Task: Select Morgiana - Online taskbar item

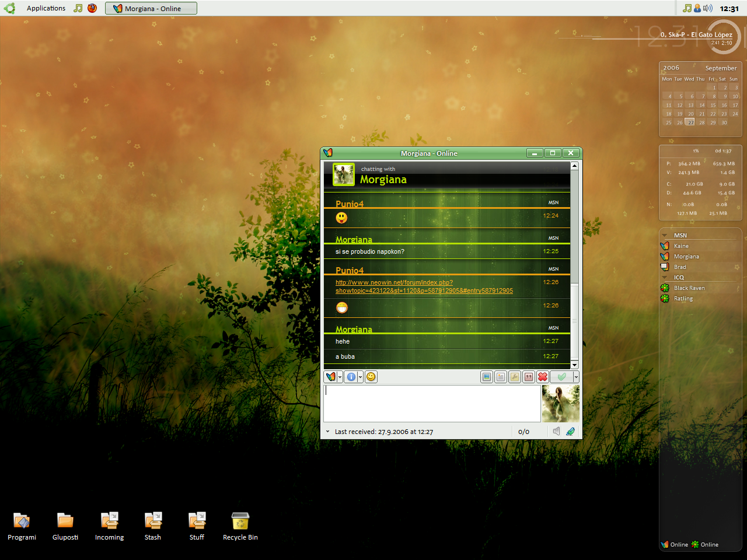Action: (x=151, y=8)
